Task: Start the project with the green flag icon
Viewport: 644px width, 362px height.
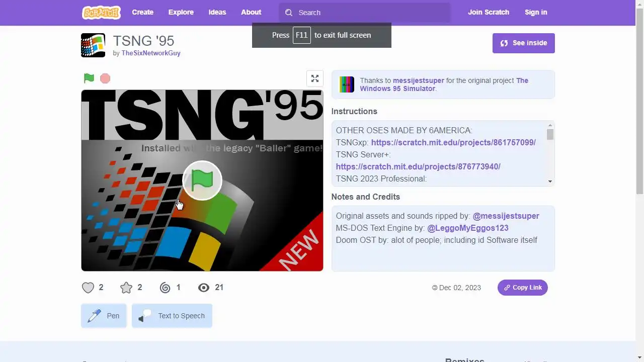Action: click(x=89, y=78)
